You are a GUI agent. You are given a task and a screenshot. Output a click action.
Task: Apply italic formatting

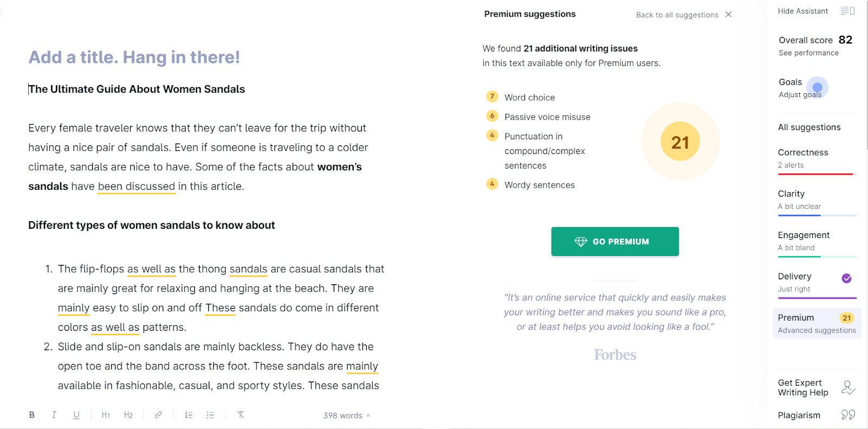point(54,415)
